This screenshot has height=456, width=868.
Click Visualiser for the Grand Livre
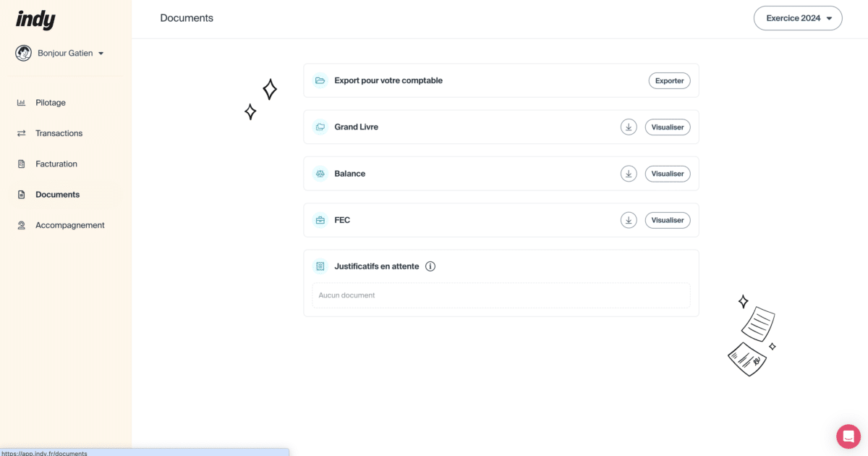(667, 127)
